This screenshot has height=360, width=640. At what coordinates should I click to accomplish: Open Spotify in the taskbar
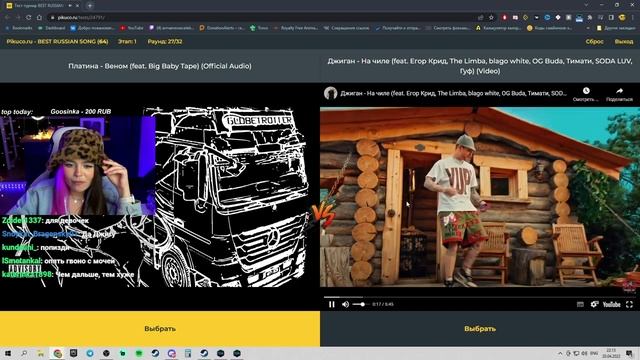tap(139, 353)
